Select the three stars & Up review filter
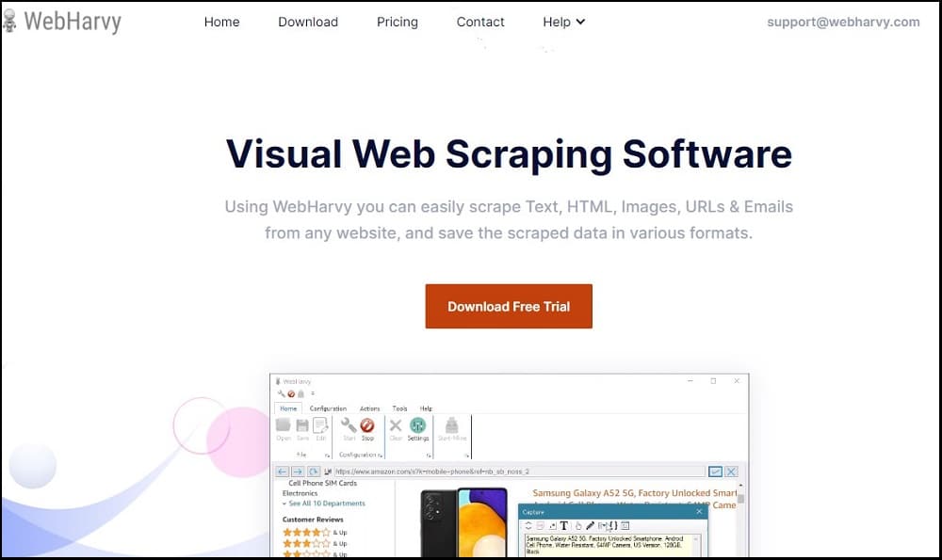This screenshot has height=560, width=942. click(315, 544)
